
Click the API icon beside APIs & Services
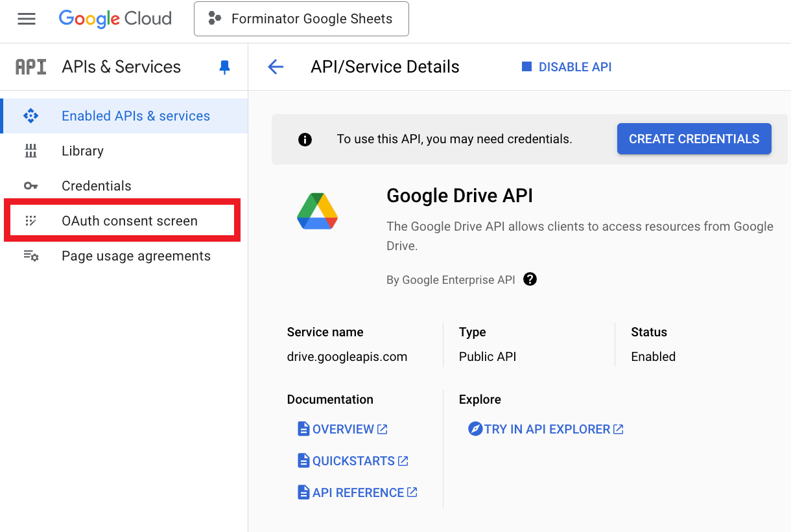pos(30,67)
